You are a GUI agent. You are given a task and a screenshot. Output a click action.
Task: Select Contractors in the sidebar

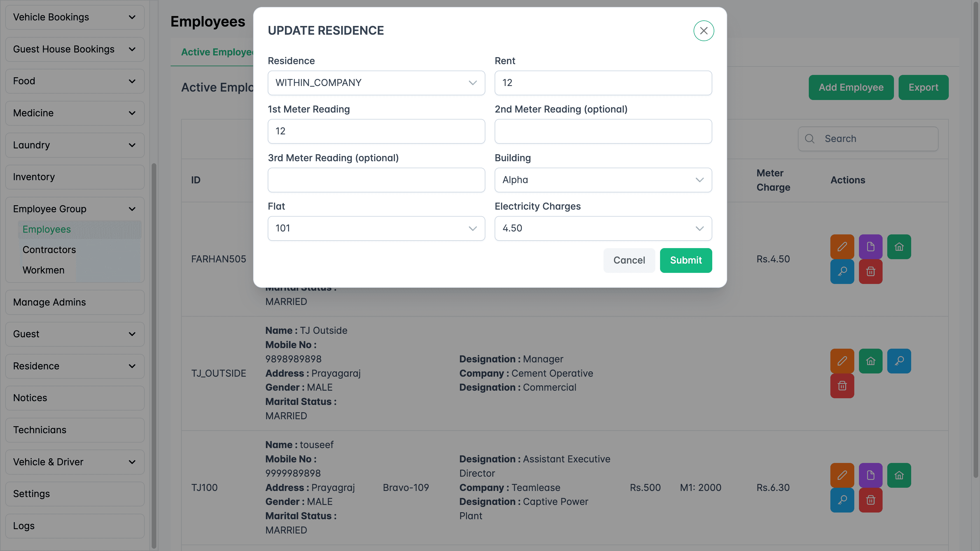click(49, 250)
